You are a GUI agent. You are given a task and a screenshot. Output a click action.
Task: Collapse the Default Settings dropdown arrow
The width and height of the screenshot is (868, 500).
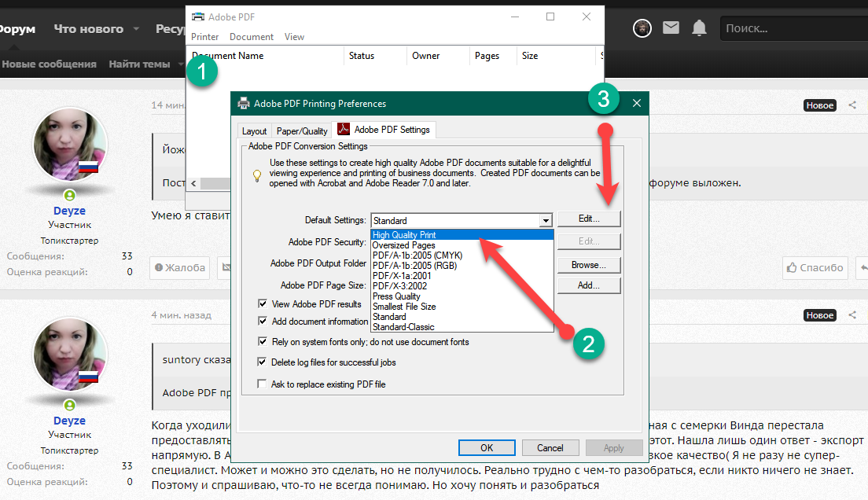tap(546, 220)
